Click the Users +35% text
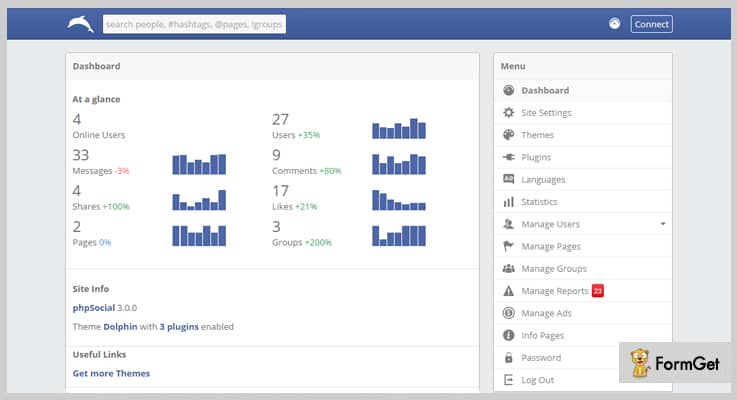737x400 pixels. point(296,135)
